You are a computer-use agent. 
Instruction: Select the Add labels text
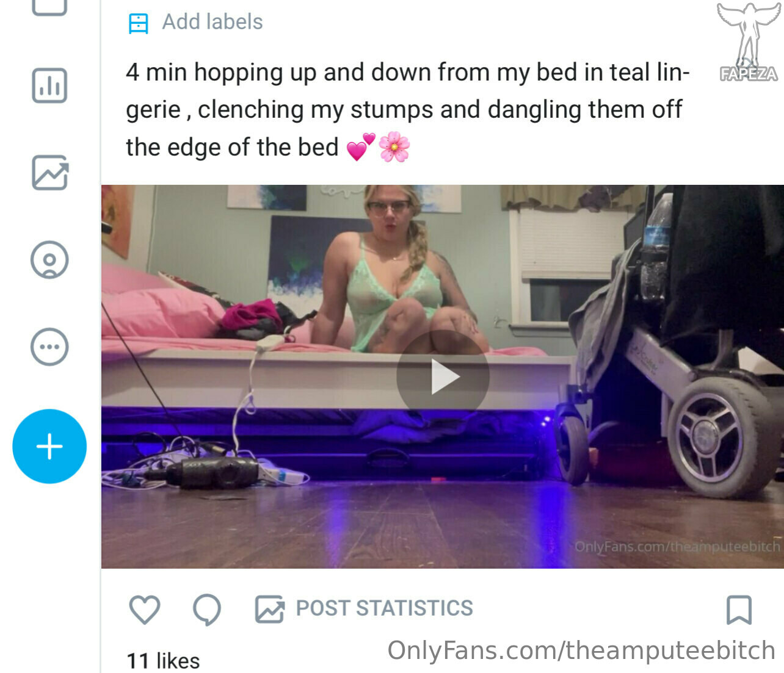212,22
